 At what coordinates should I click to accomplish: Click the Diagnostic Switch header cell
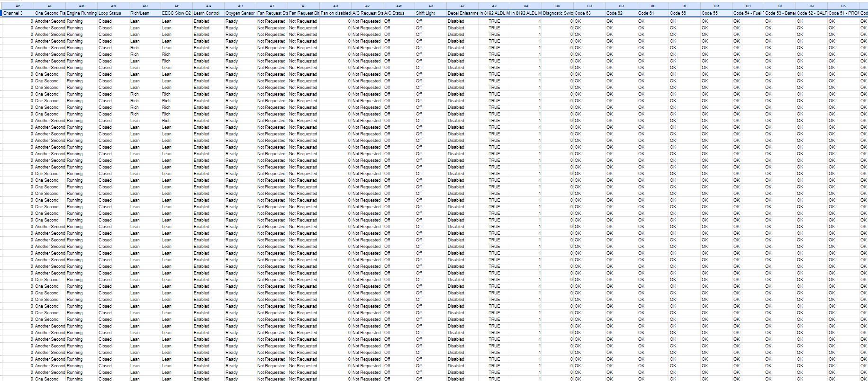coord(558,13)
